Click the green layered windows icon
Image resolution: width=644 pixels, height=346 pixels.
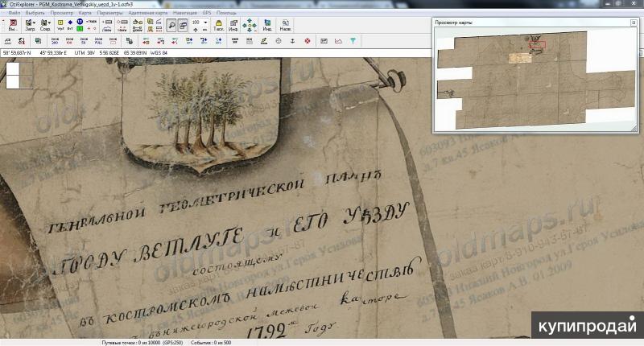coord(38,40)
